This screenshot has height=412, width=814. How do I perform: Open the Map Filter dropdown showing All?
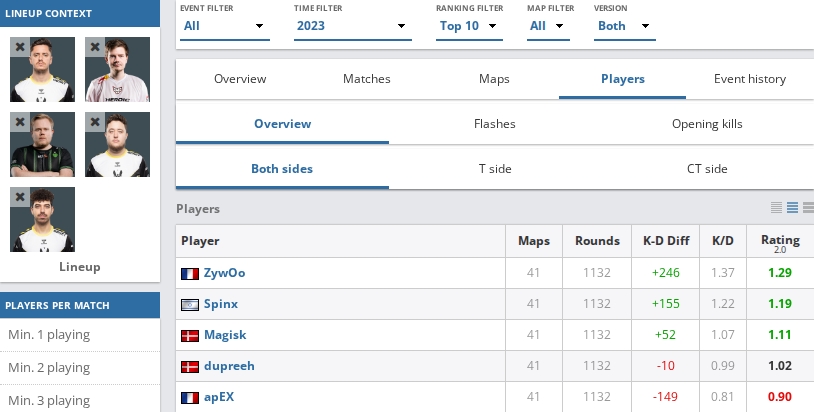point(548,26)
